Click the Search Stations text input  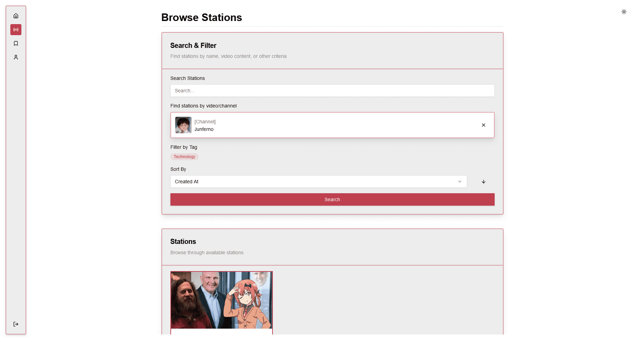click(x=332, y=91)
